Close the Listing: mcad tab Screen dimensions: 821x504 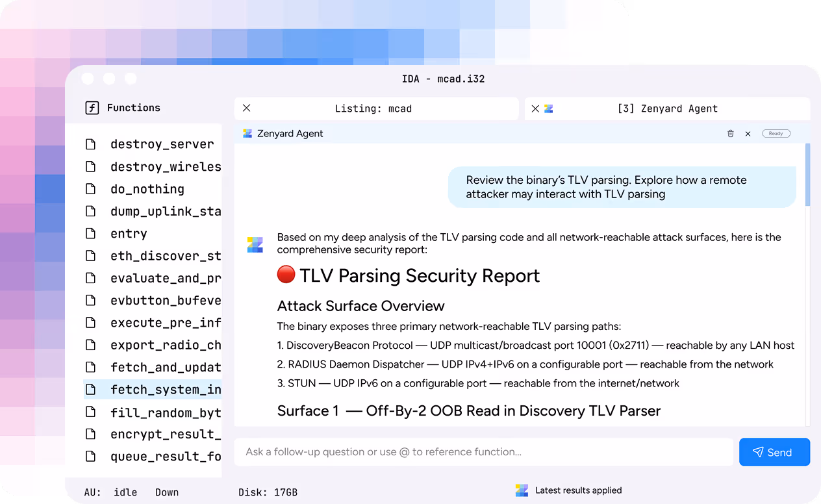coord(246,108)
